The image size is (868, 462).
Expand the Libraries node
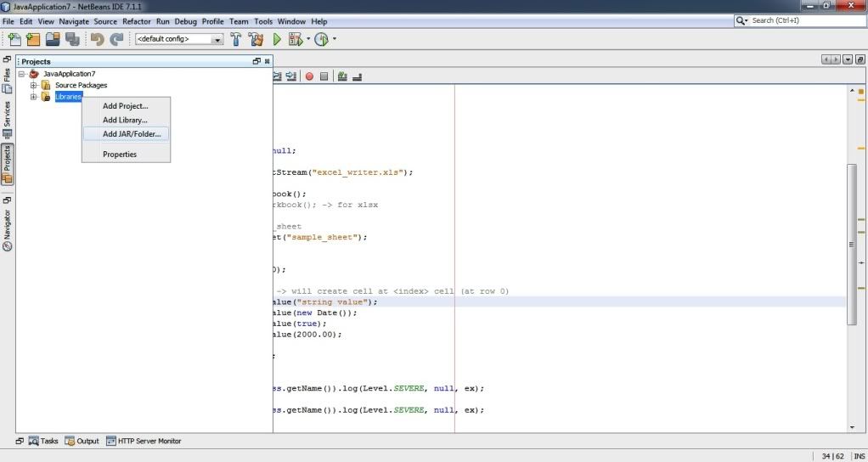click(x=34, y=97)
